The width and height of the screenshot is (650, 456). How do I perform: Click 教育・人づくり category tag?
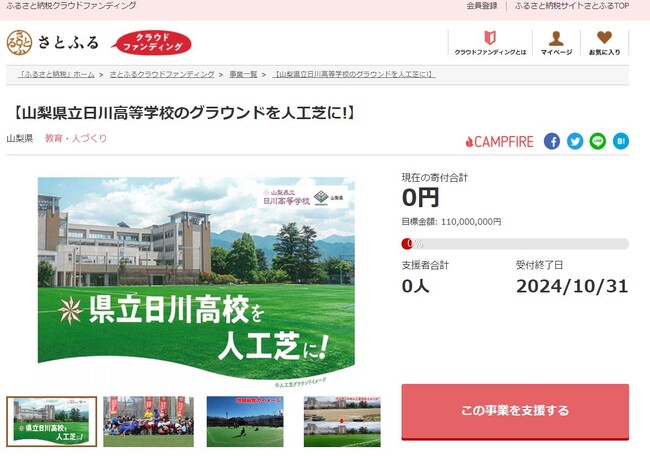tap(76, 138)
